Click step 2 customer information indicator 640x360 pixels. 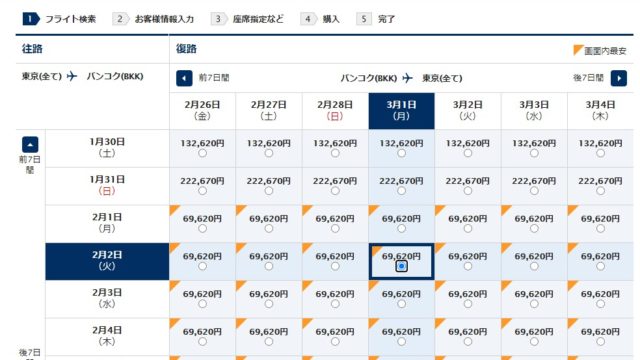(x=153, y=19)
